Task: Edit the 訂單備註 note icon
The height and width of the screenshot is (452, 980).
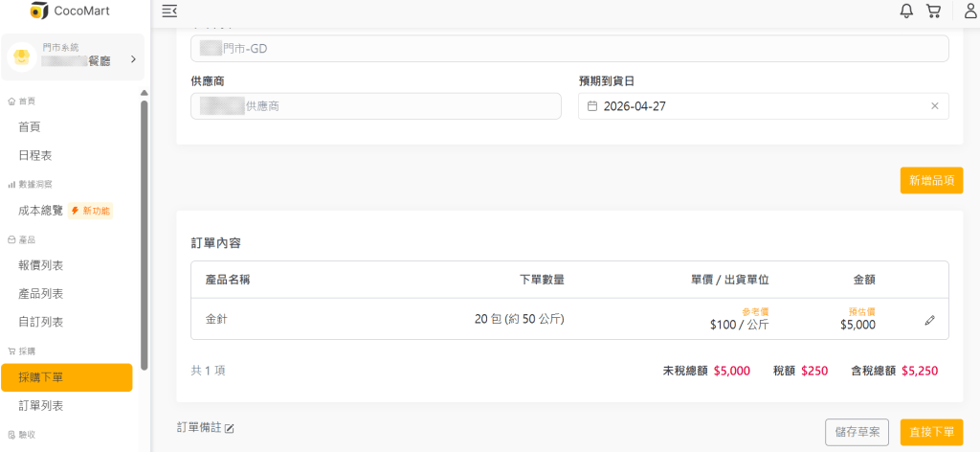Action: [229, 428]
